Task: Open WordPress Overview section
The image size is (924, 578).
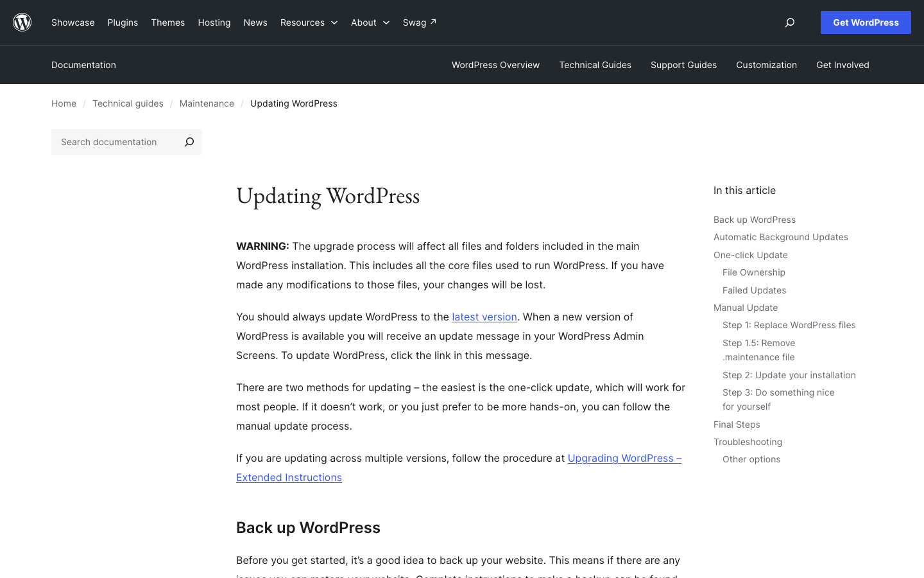Action: pos(495,65)
